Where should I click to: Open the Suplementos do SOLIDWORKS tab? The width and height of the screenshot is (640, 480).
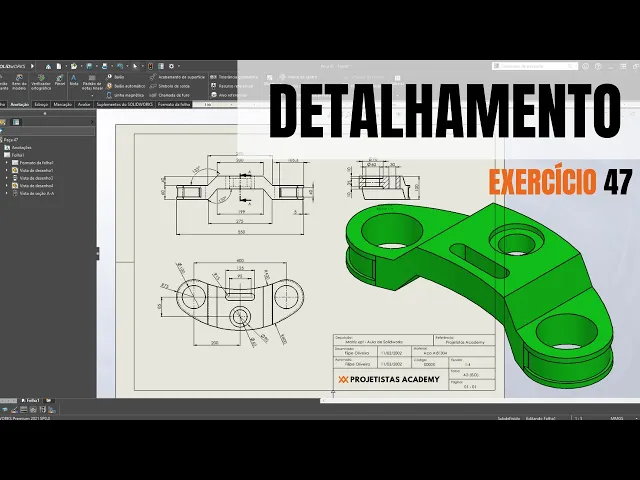tap(124, 104)
